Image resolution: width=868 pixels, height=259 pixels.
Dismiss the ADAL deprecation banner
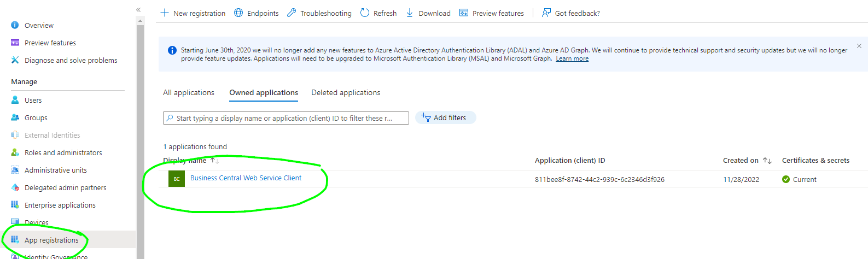(x=859, y=46)
